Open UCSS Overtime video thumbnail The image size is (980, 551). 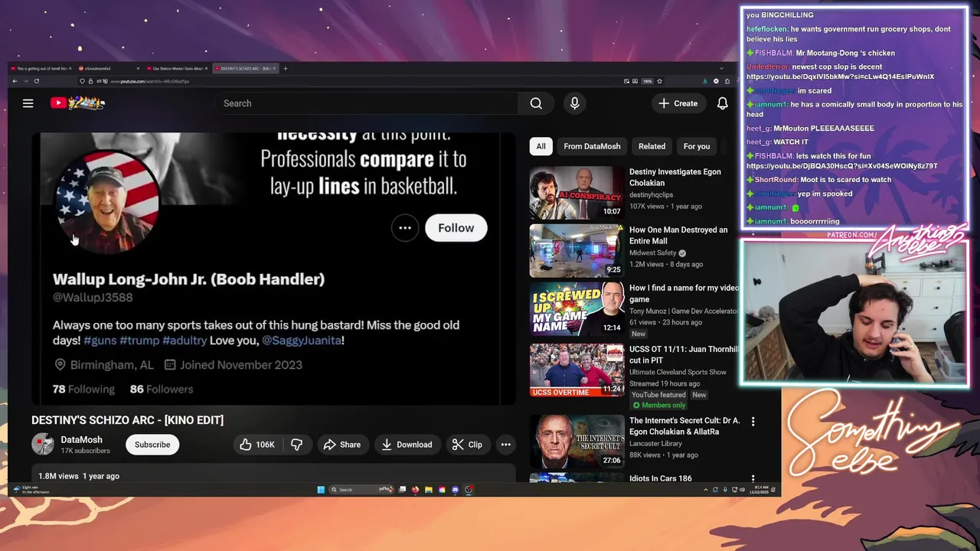(577, 370)
